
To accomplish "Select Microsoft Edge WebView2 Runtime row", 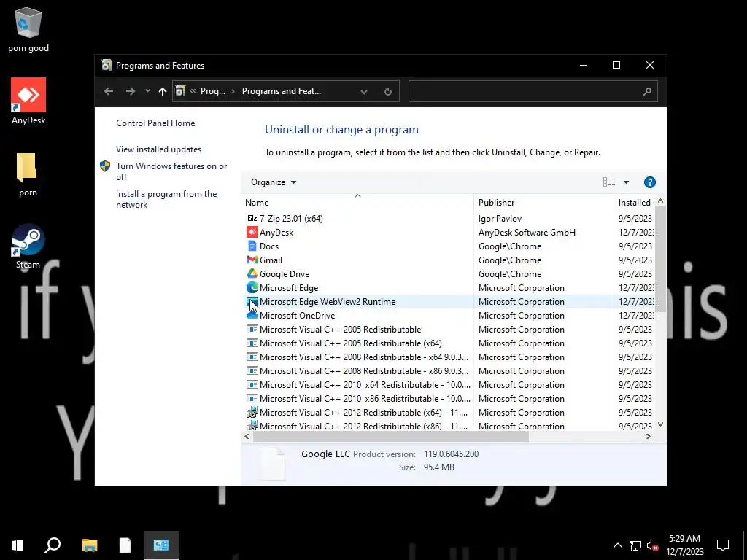I will pos(449,301).
